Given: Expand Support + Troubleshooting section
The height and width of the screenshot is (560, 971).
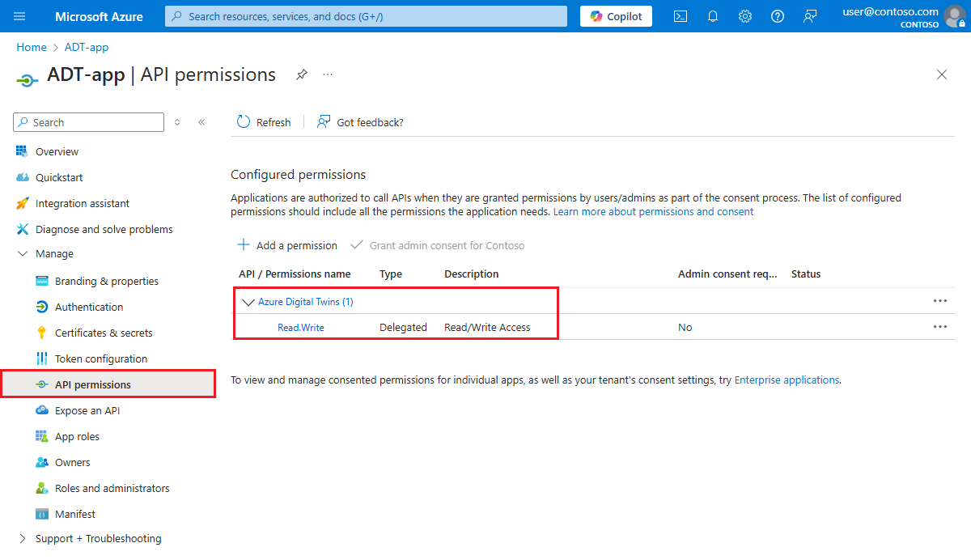Looking at the screenshot, I should coord(97,538).
